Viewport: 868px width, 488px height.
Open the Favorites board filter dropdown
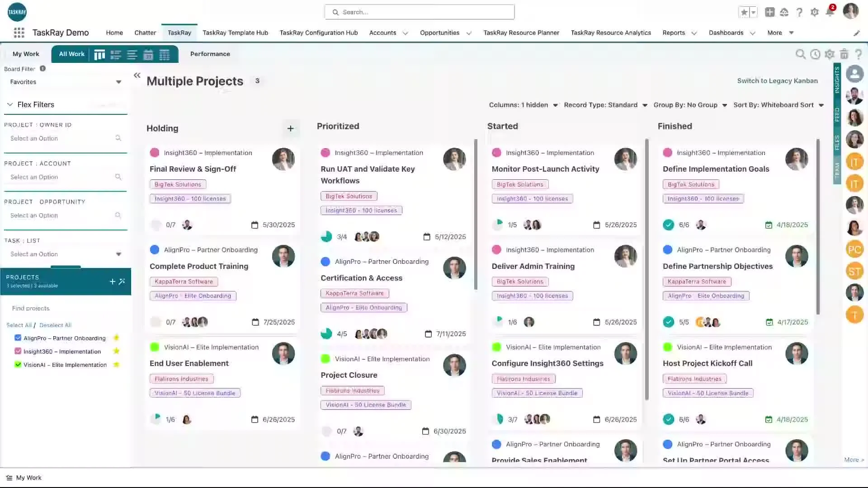pyautogui.click(x=65, y=82)
